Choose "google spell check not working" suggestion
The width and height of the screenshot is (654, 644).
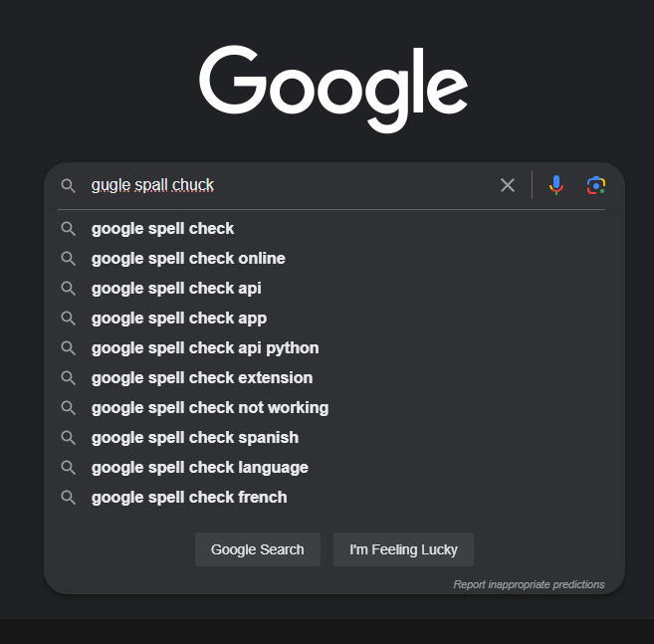coord(210,408)
